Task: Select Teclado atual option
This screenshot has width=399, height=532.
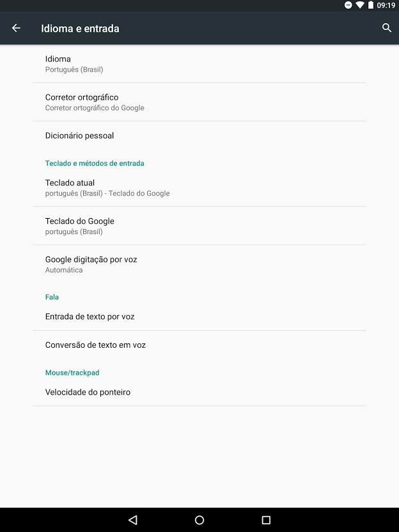Action: (x=199, y=187)
